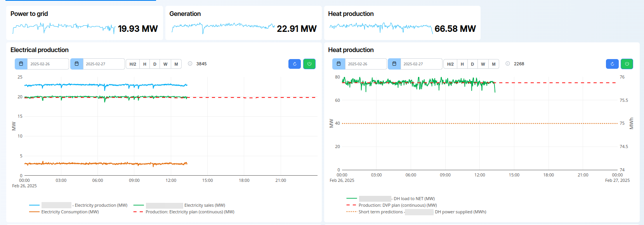Screen dimensions: 644x225
Task: Refresh the Heat production chart
Action: pos(612,64)
